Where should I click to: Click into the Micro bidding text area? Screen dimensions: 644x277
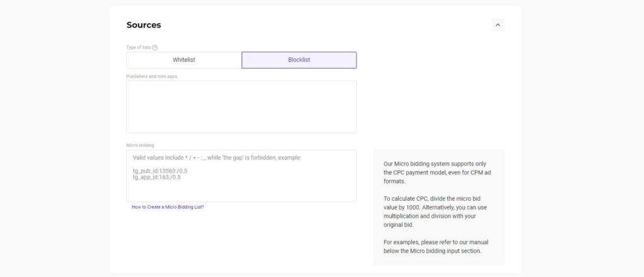click(x=241, y=176)
